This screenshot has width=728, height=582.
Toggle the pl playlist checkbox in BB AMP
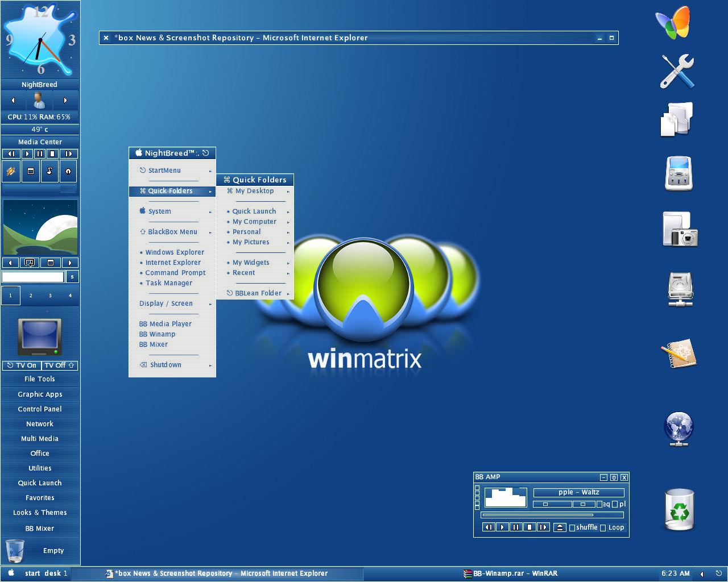tap(615, 504)
